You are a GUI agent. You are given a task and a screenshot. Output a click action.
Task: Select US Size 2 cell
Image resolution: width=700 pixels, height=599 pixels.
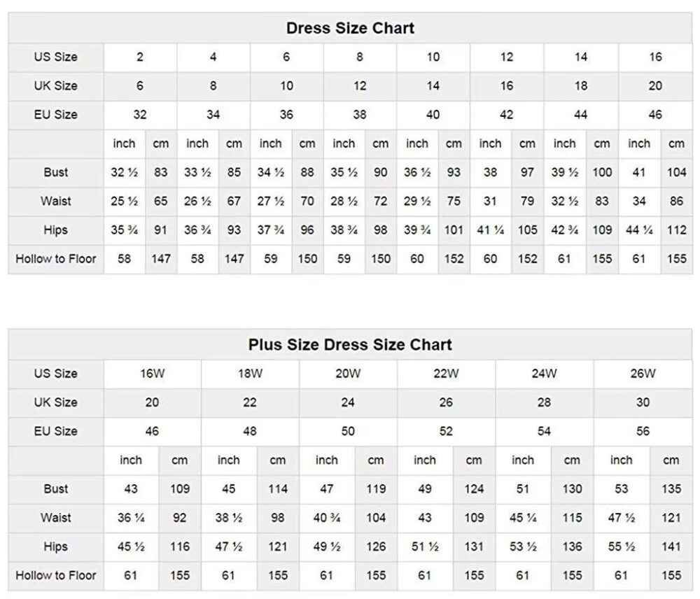point(140,57)
